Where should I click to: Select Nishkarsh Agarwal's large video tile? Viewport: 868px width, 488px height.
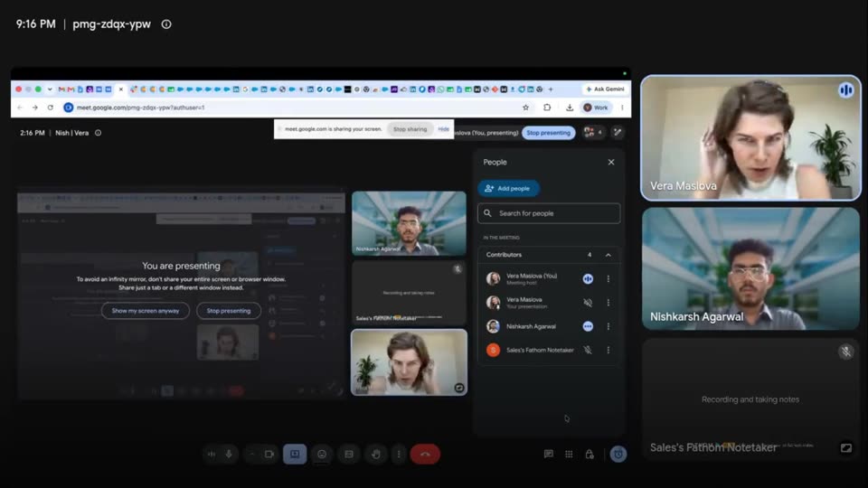750,269
